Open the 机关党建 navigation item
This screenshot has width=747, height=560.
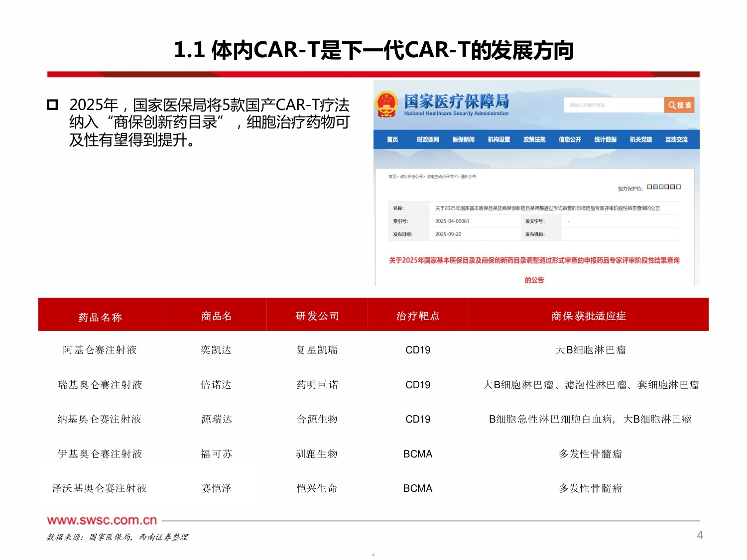click(x=640, y=139)
